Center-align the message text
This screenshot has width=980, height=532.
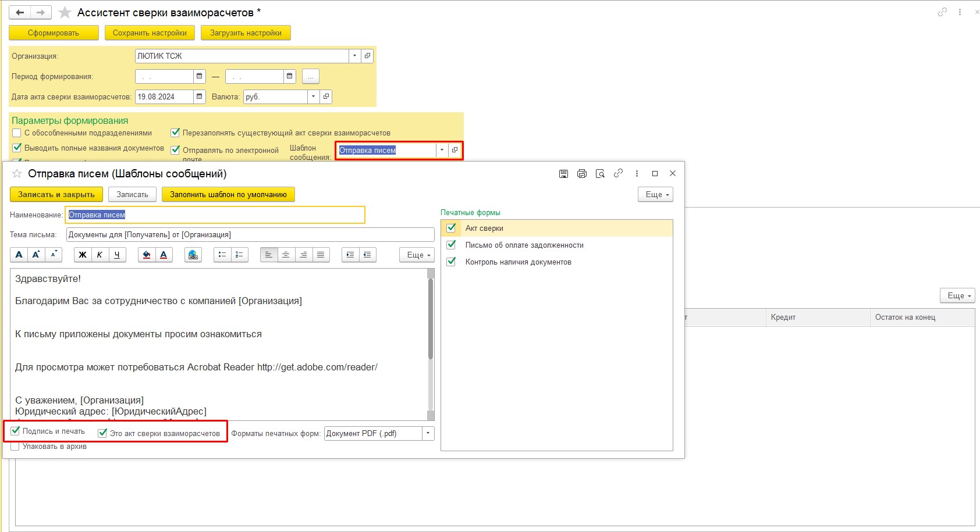286,255
